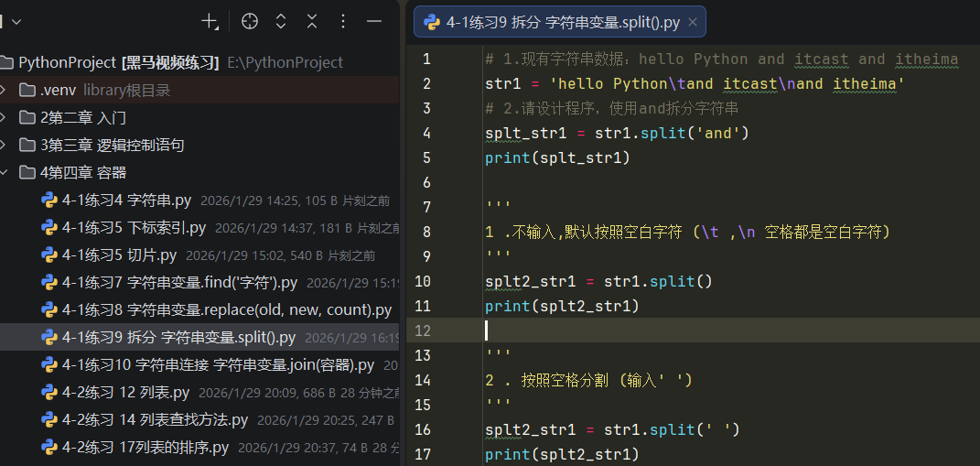Click the new file plus icon
980x466 pixels.
click(x=210, y=21)
